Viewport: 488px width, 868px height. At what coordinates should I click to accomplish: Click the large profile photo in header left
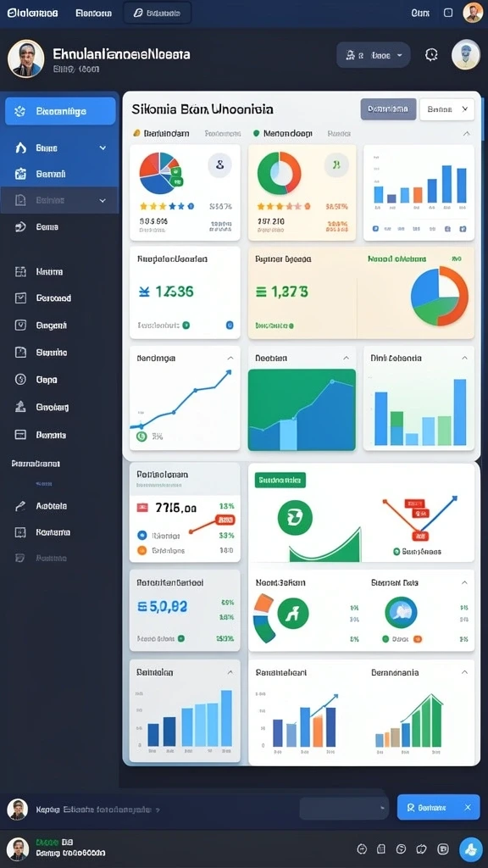click(x=26, y=58)
